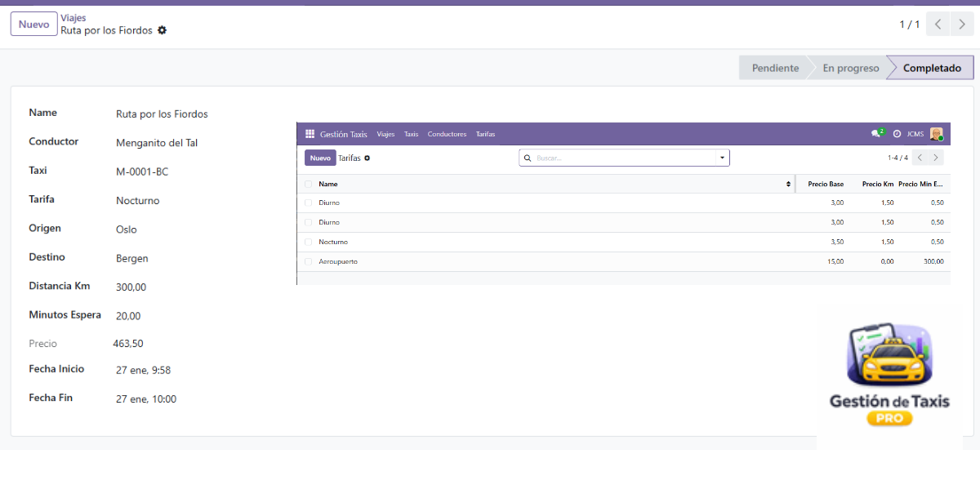980x490 pixels.
Task: Click into the Buscar search field
Action: pyautogui.click(x=621, y=158)
